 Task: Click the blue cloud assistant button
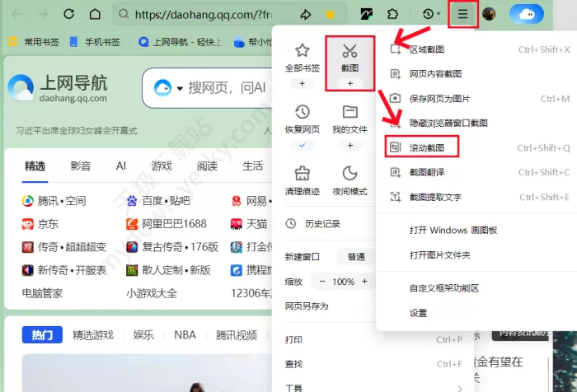pyautogui.click(x=526, y=14)
